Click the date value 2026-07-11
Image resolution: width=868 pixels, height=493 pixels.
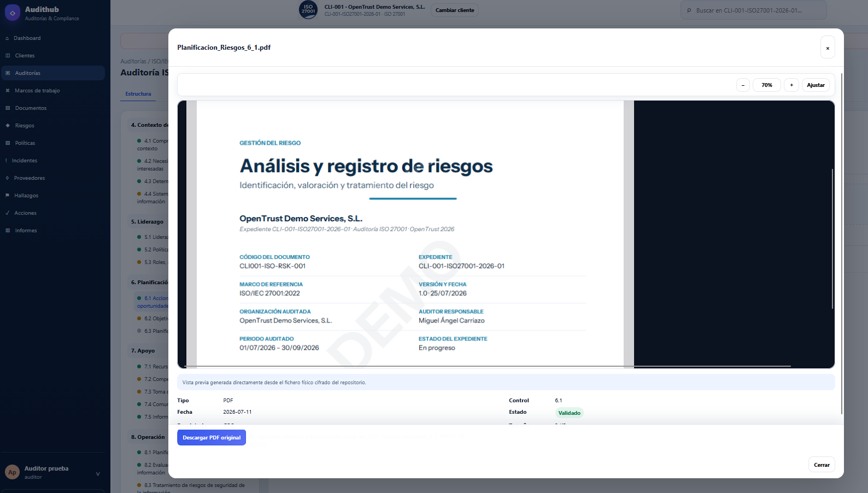click(237, 412)
